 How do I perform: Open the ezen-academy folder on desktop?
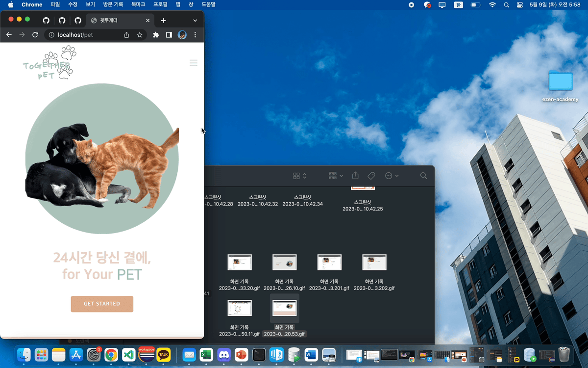[560, 86]
